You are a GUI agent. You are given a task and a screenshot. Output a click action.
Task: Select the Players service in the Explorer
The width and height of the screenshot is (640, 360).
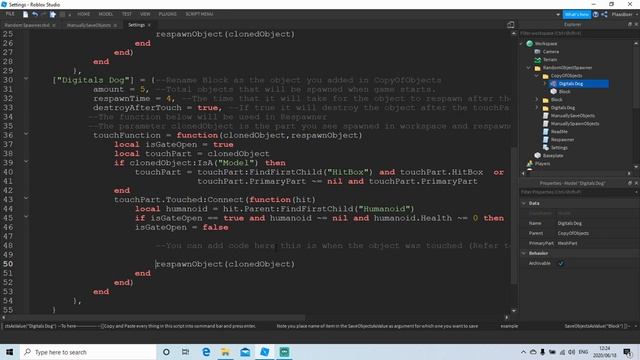[x=542, y=164]
